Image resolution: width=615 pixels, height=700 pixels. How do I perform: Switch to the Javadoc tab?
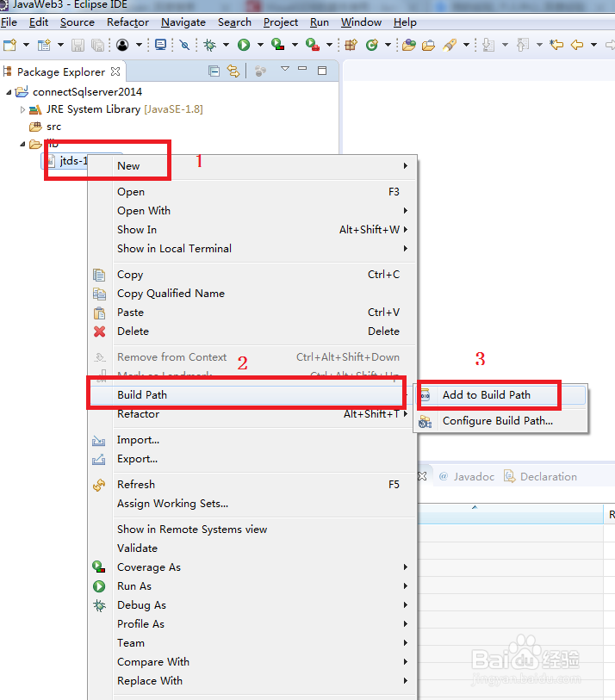coord(467,477)
